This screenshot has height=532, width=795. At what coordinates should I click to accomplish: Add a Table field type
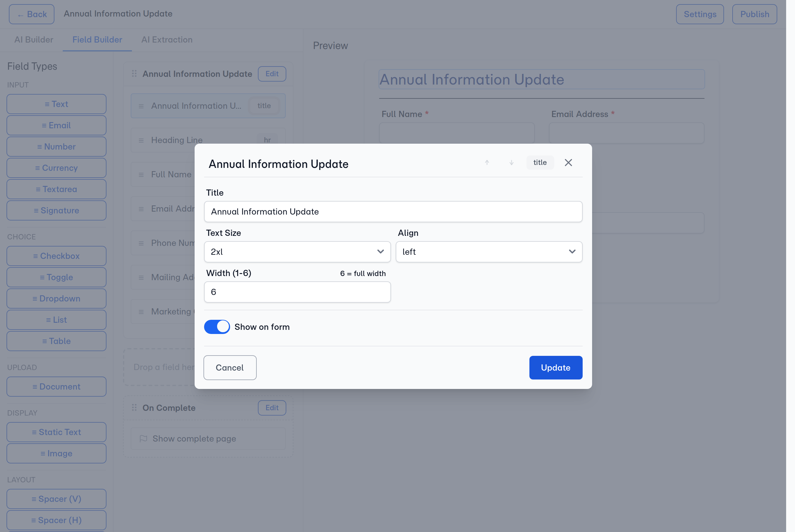tap(56, 341)
